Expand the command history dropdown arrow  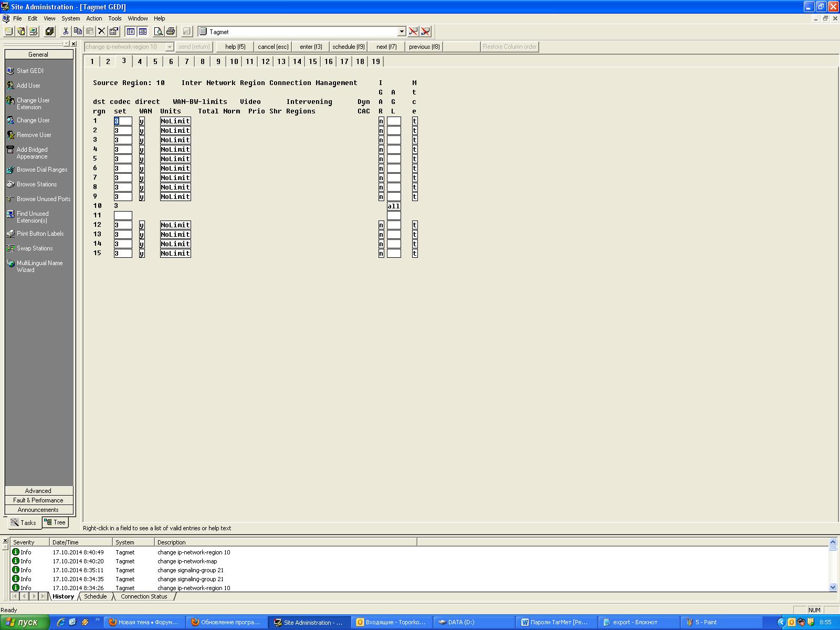(170, 47)
